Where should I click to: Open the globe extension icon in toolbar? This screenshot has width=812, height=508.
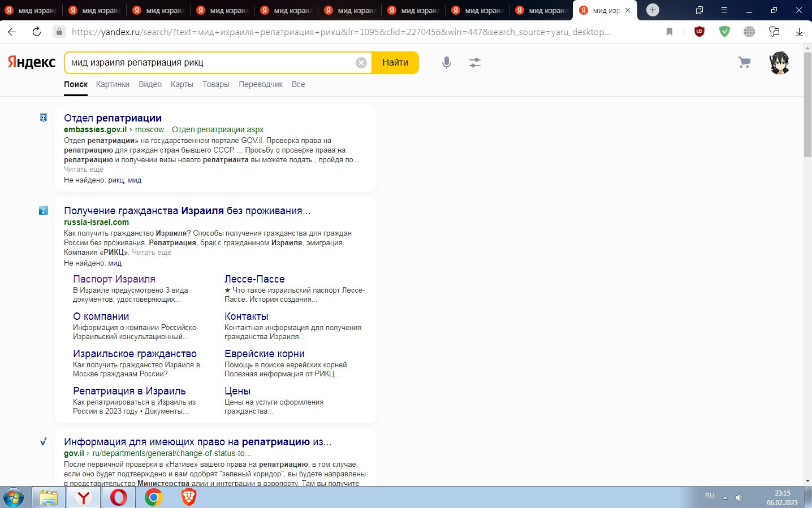point(749,32)
